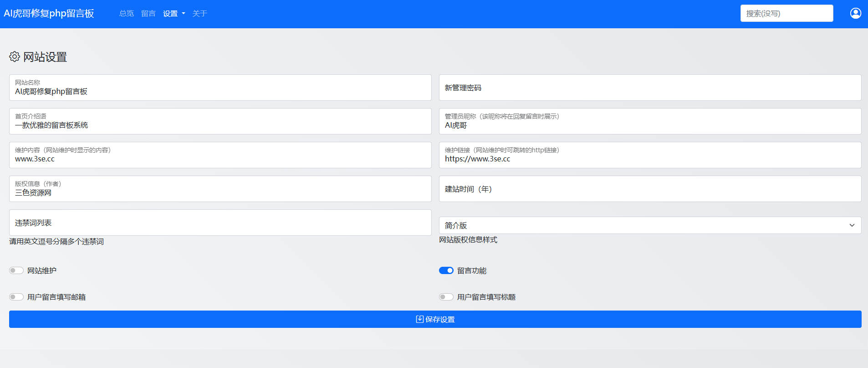Toggle the 用户留言填写标题 switch
Image resolution: width=868 pixels, height=368 pixels.
pos(446,297)
